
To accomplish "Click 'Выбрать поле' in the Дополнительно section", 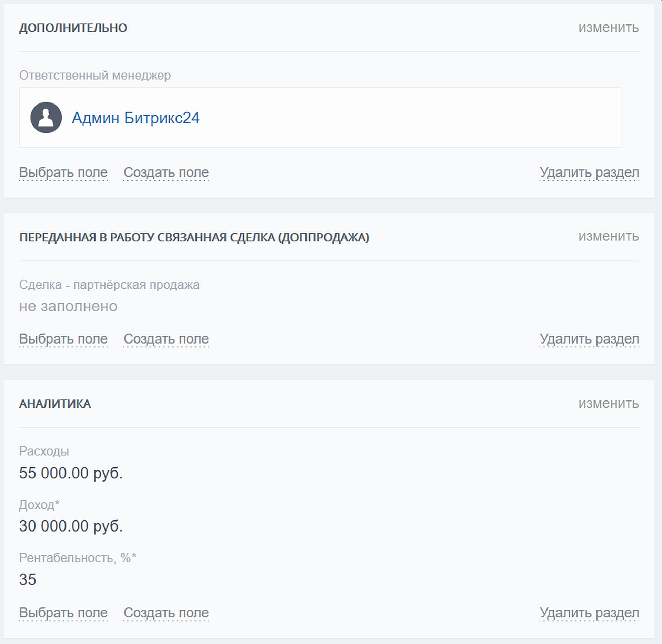I will pos(63,172).
